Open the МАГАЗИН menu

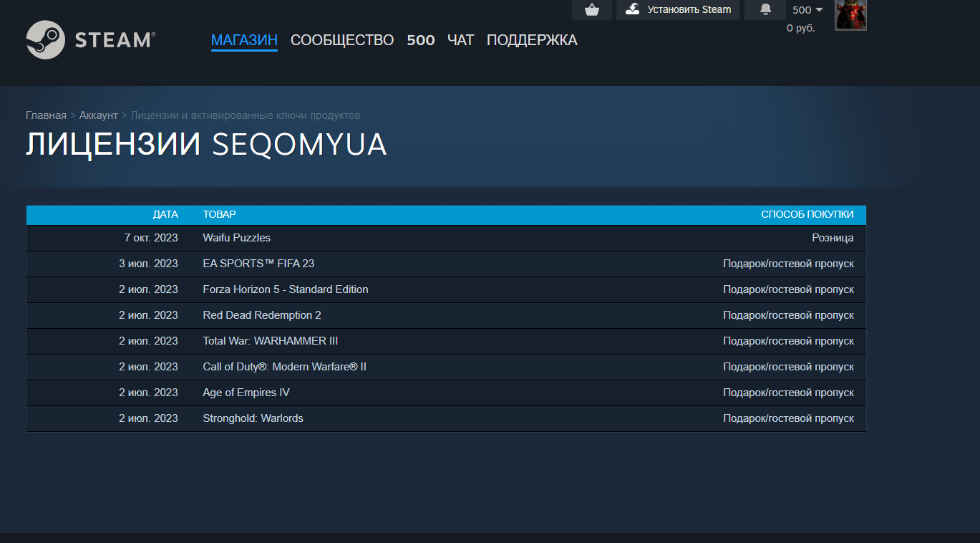pyautogui.click(x=244, y=40)
